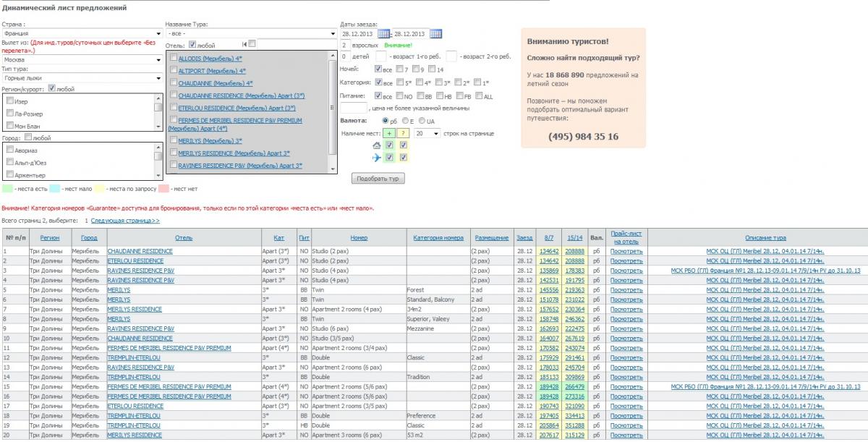Image resolution: width=868 pixels, height=442 pixels.
Task: Click the children count input field
Action: coord(345,56)
